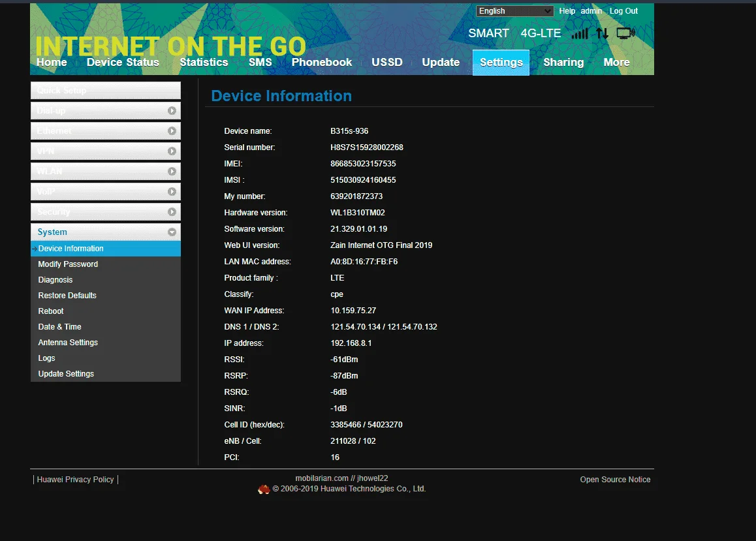This screenshot has width=756, height=541.
Task: Click the Help link
Action: pyautogui.click(x=567, y=11)
